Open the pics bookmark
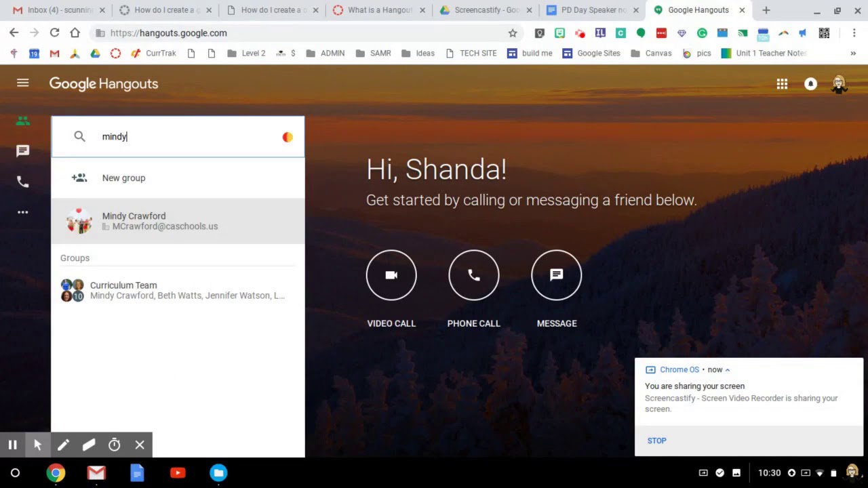The image size is (868, 488). [697, 53]
